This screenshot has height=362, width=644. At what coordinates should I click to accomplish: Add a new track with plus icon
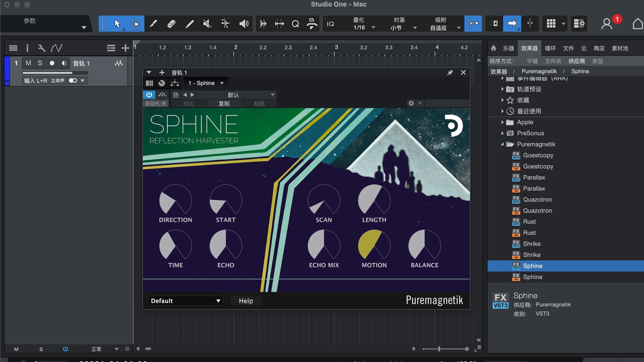125,48
